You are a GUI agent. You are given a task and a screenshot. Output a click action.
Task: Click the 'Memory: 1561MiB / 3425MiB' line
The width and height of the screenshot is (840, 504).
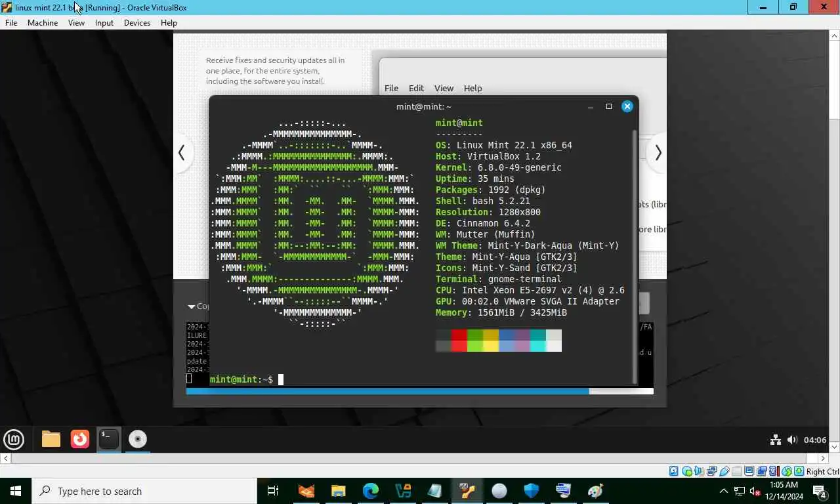point(501,312)
